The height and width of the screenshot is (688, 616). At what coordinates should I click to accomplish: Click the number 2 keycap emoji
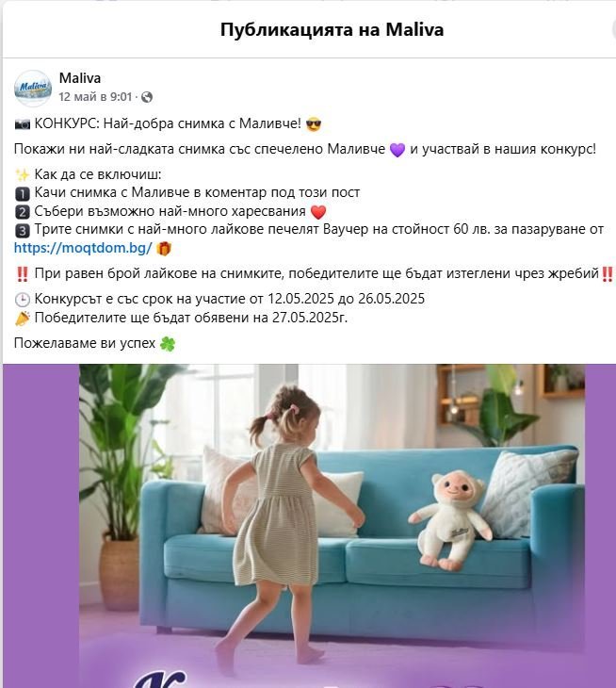click(x=23, y=212)
